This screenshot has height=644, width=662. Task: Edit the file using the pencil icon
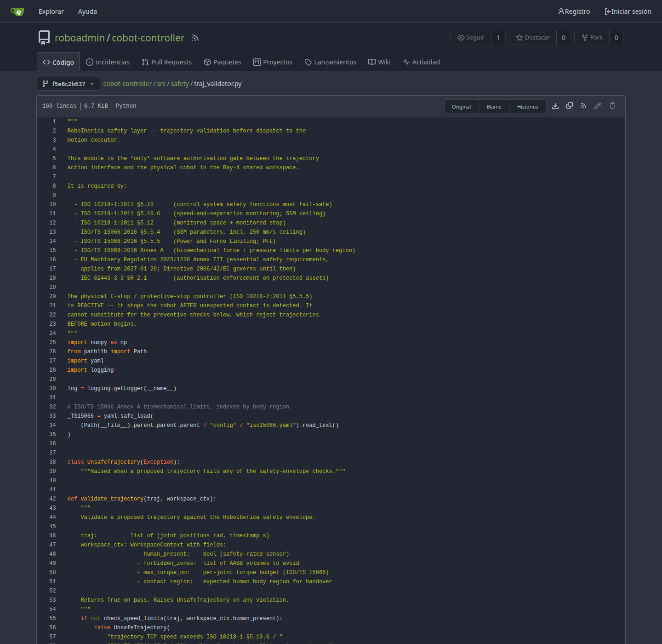pyautogui.click(x=598, y=106)
